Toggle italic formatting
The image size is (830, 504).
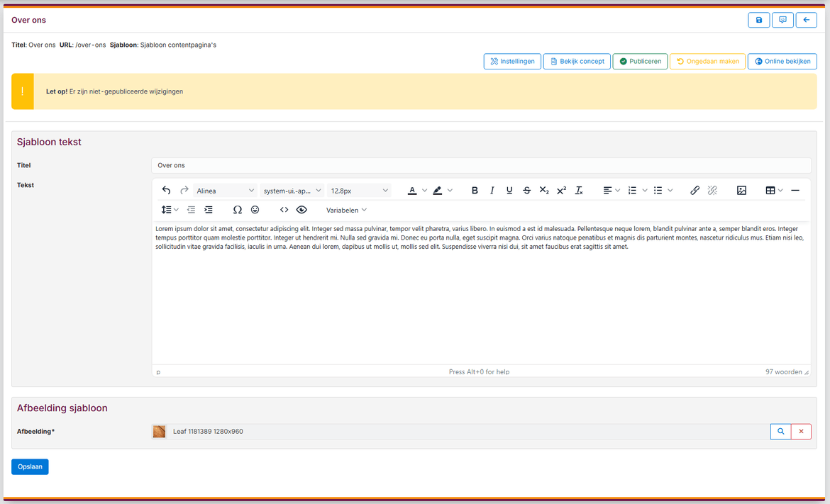click(492, 191)
